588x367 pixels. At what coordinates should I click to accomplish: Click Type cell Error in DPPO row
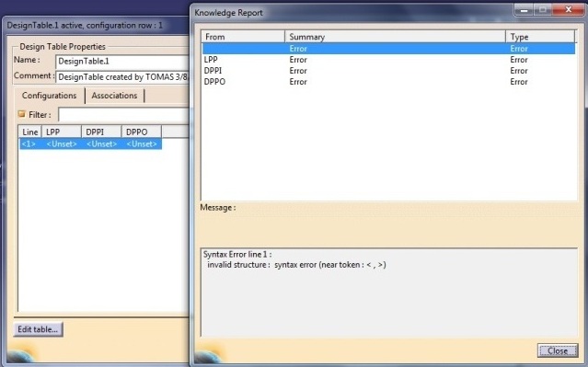pos(519,82)
